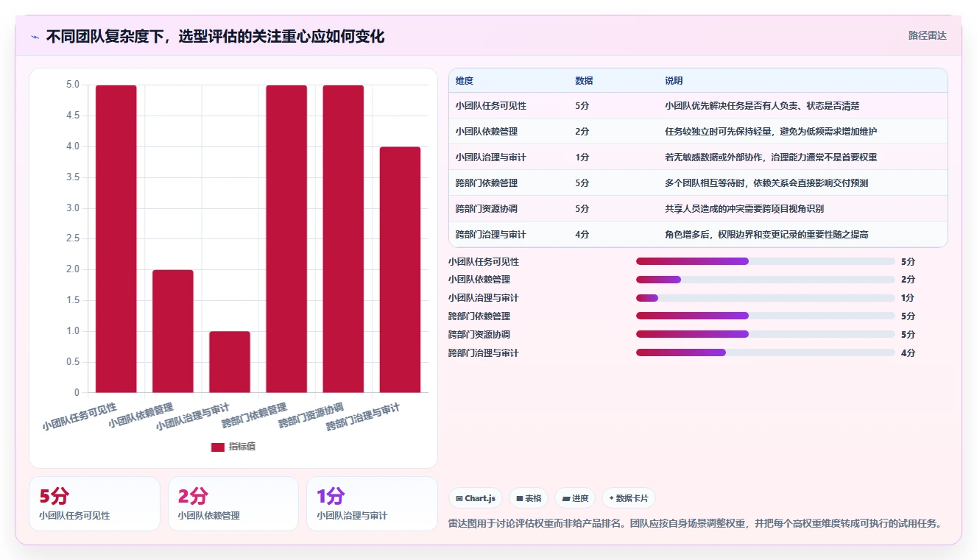Click the 数据卡片 tag
This screenshot has width=977, height=560.
[628, 498]
